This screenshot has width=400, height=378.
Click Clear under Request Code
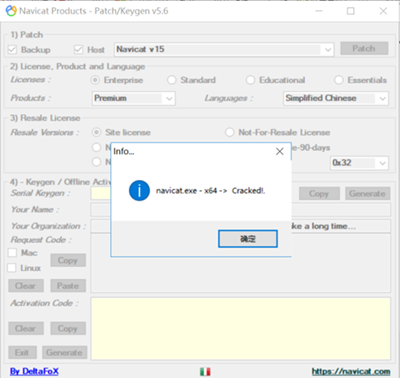coord(26,286)
